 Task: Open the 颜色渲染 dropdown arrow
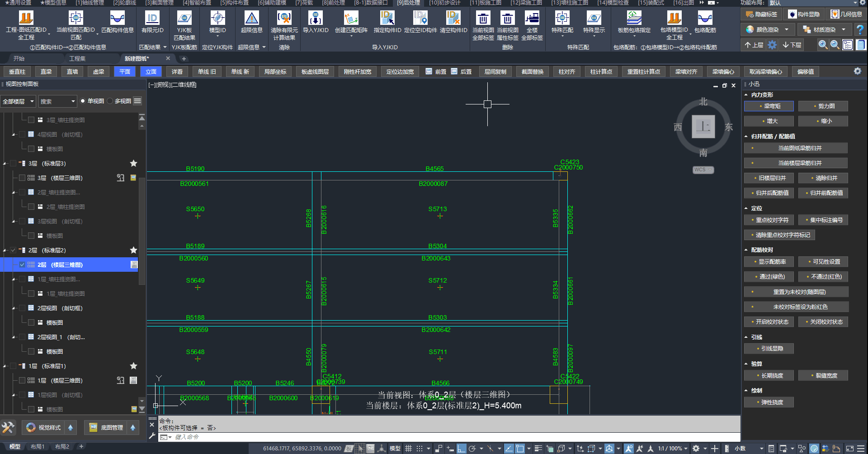[x=787, y=29]
